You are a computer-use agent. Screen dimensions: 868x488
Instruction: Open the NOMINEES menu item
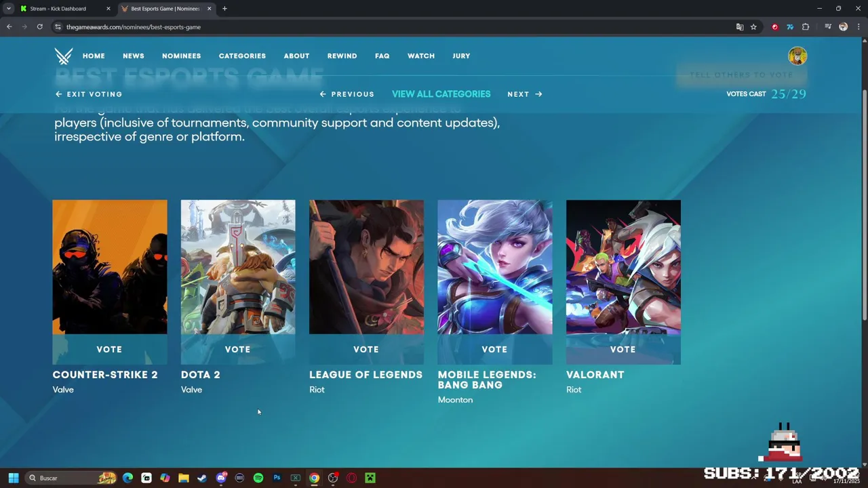[181, 56]
